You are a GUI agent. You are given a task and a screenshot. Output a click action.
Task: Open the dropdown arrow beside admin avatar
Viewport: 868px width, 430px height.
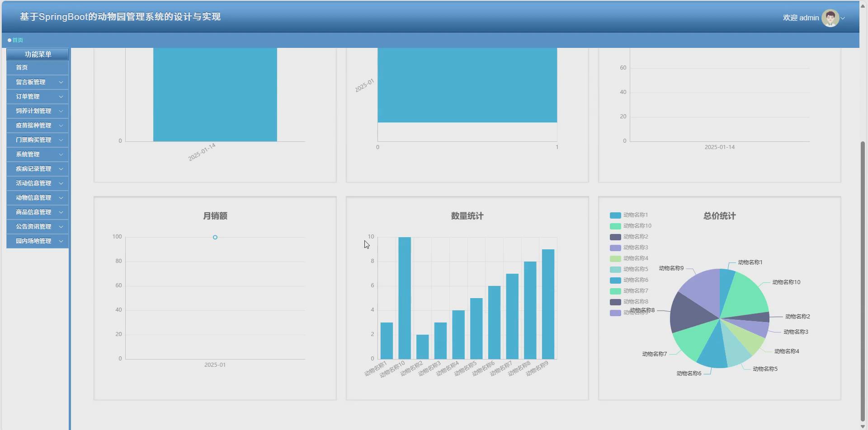(843, 19)
